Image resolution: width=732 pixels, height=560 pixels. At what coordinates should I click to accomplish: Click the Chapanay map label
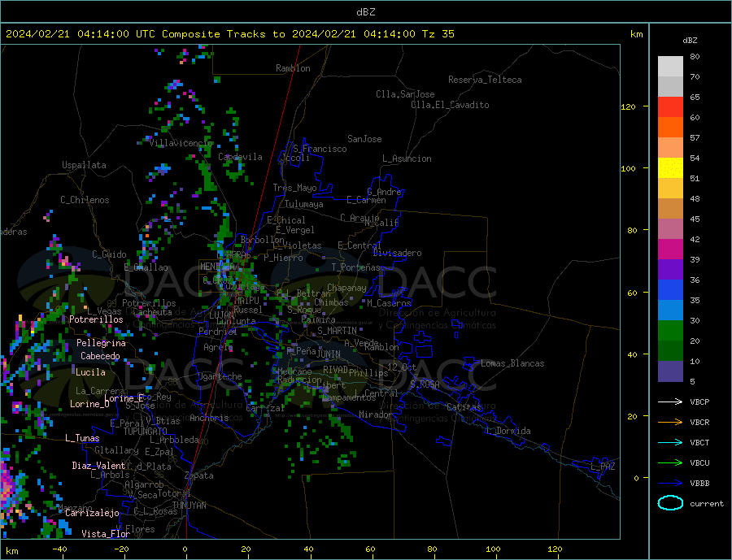click(346, 288)
